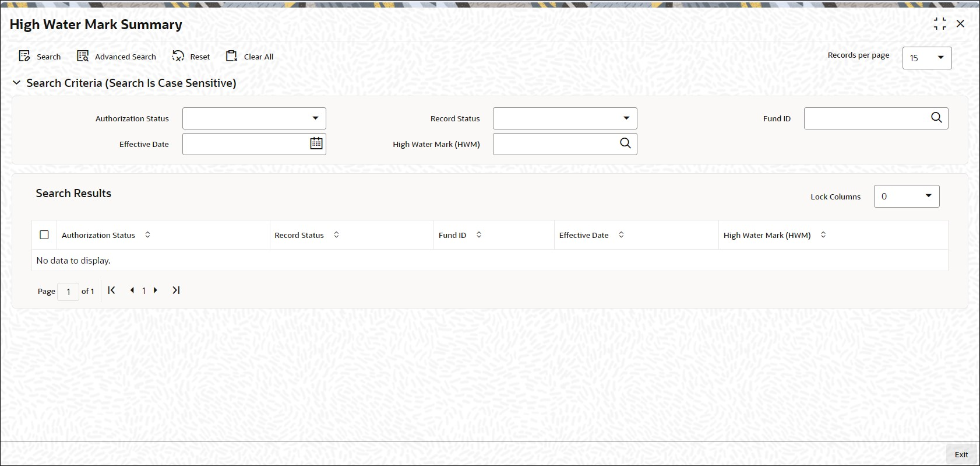
Task: Click Clear All in the toolbar
Action: 249,57
